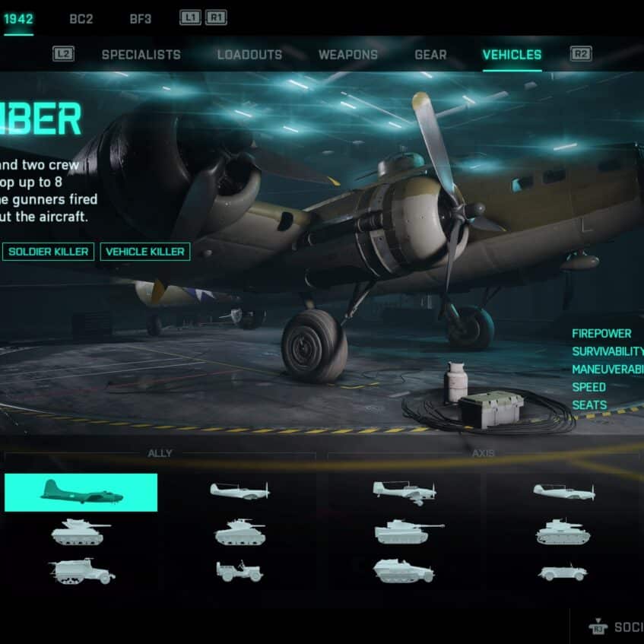Select the Ally jeep icon
This screenshot has height=644, width=644.
pos(239,571)
